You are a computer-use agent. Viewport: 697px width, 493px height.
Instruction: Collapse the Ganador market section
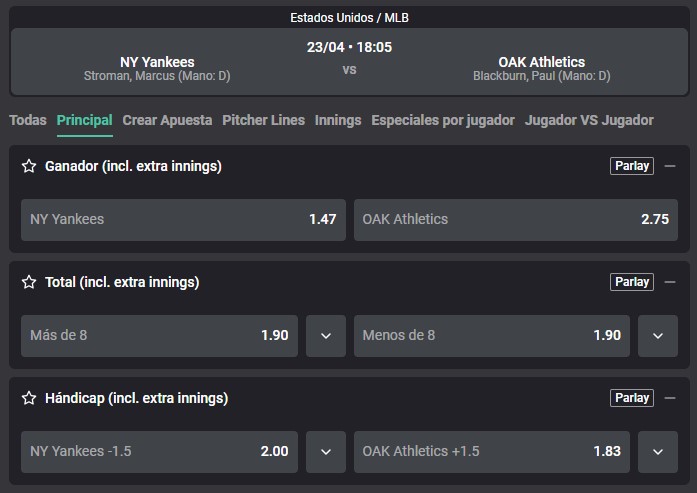tap(670, 166)
